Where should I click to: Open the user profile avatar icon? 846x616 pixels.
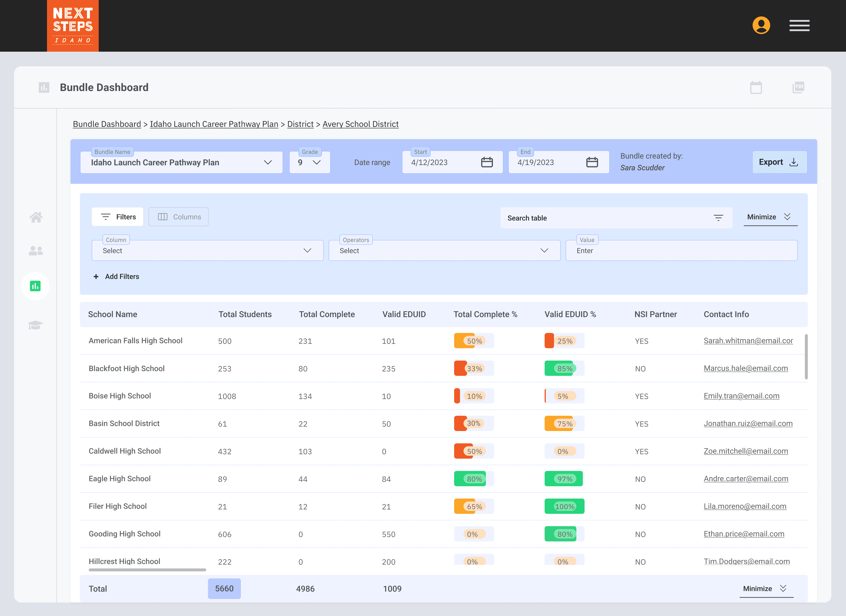(761, 25)
